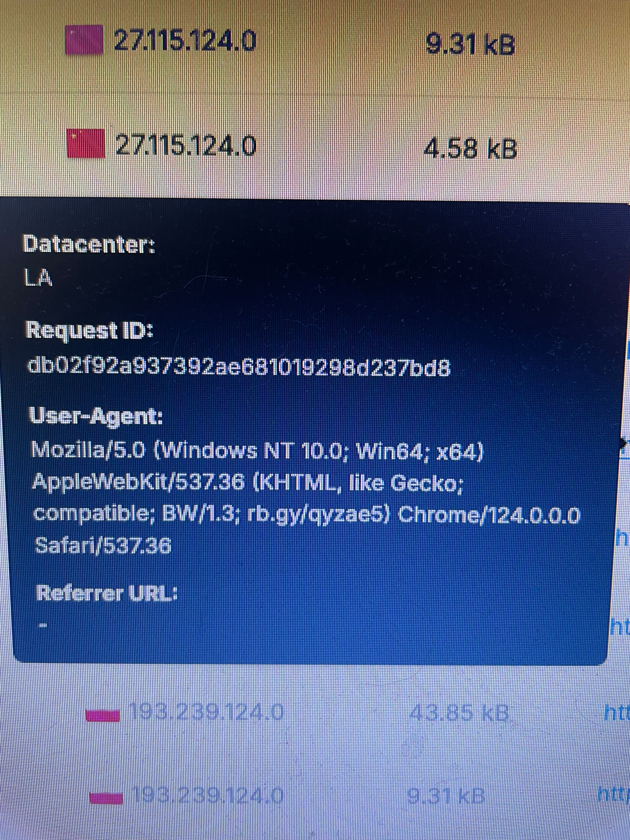Click the flag icon in the 193.239.124.0 43.85 kB row

[103, 715]
